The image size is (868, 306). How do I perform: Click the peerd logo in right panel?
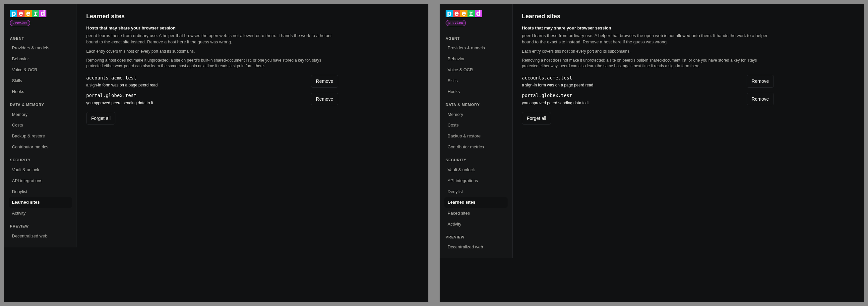pos(464,14)
